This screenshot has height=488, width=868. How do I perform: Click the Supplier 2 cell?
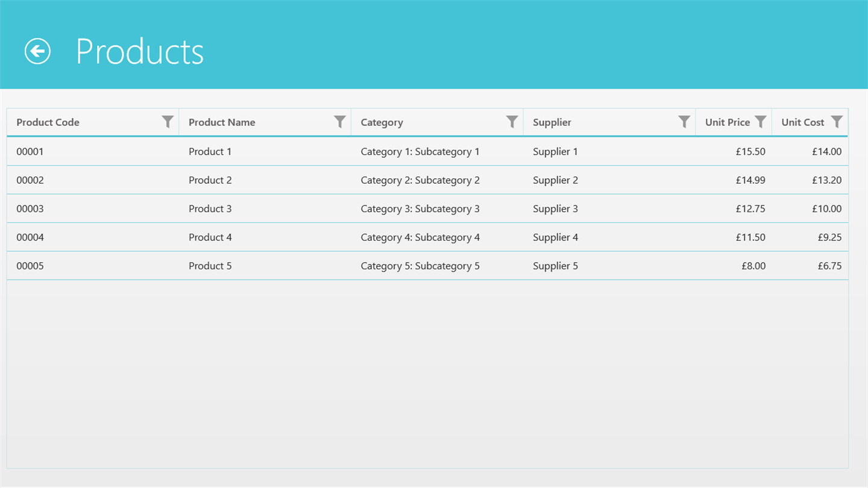[609, 180]
